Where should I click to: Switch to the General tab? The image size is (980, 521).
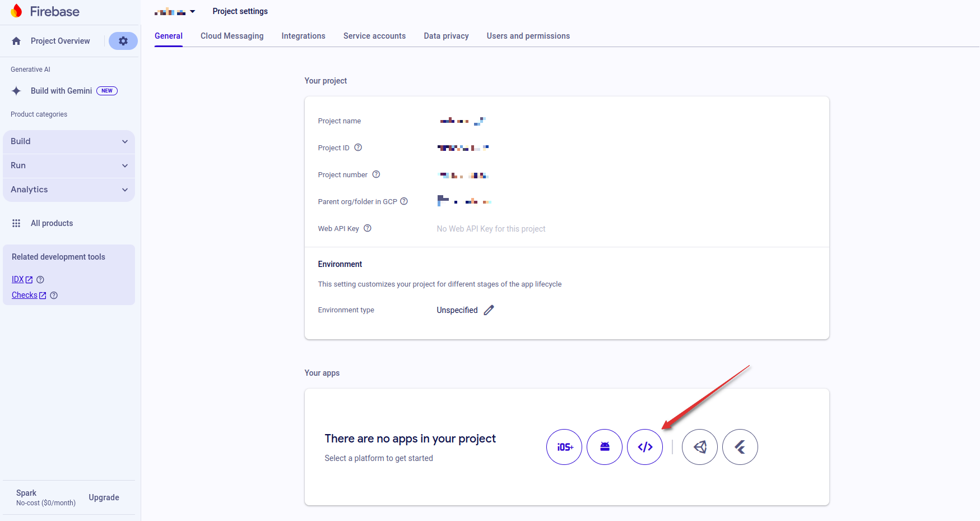pos(169,36)
